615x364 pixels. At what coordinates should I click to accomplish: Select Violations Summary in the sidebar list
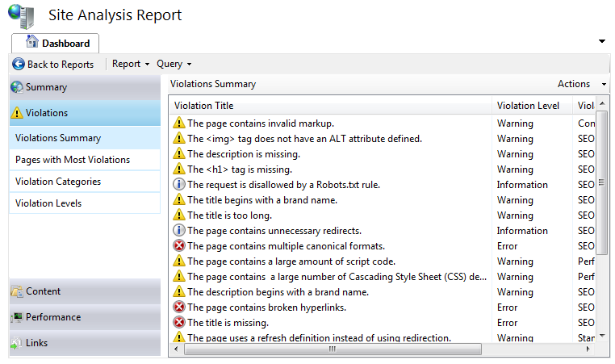tap(85, 138)
